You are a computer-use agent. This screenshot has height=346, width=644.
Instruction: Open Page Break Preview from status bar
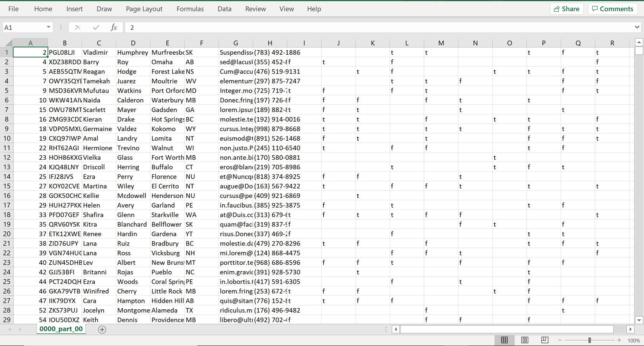coord(545,340)
